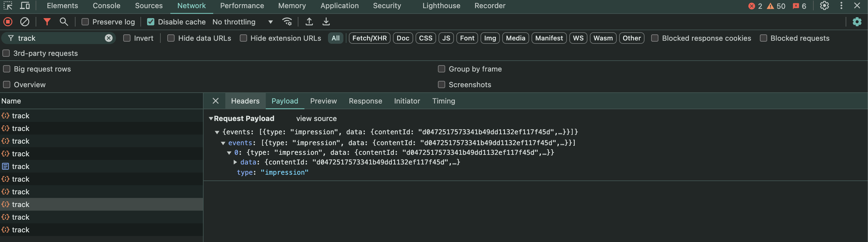Expand the data object in payload
Image resolution: width=868 pixels, height=242 pixels.
click(x=235, y=162)
